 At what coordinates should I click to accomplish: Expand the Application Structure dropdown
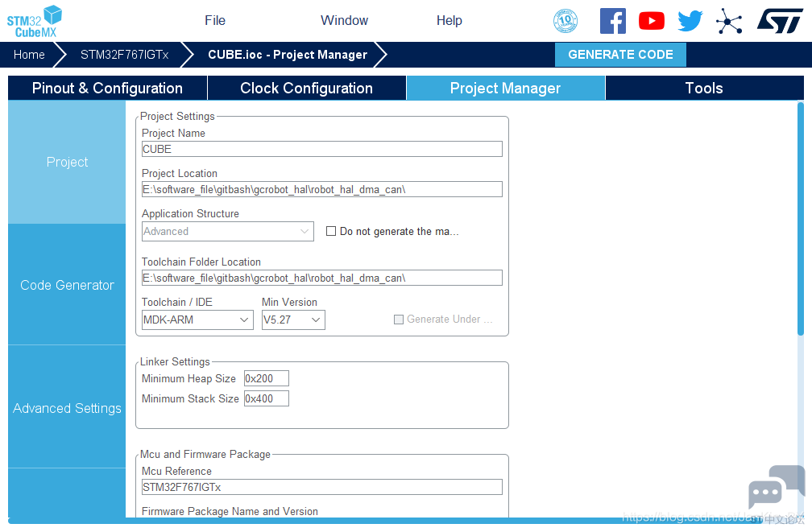[228, 231]
